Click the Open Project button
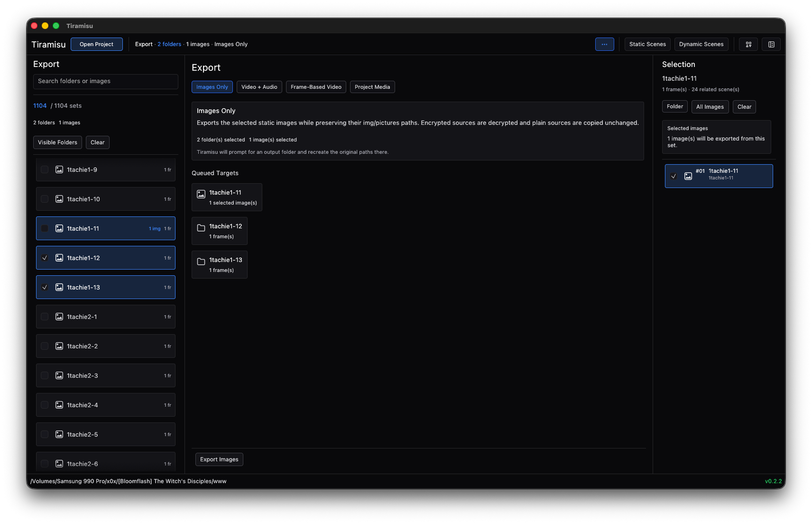This screenshot has height=524, width=812. click(x=96, y=44)
